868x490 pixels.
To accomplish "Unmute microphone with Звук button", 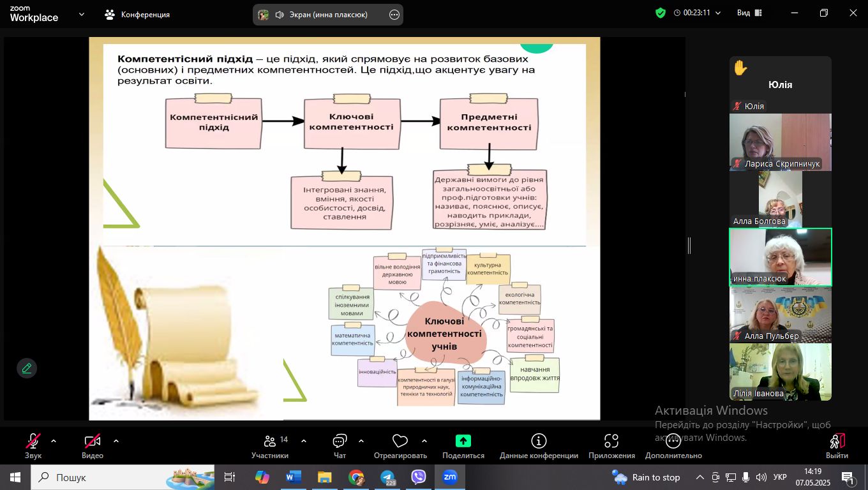I will pyautogui.click(x=33, y=446).
